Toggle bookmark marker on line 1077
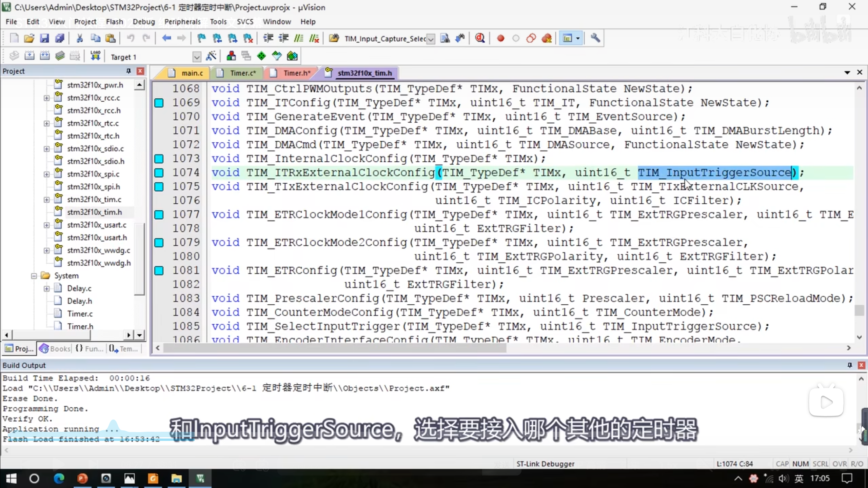 pyautogui.click(x=159, y=215)
